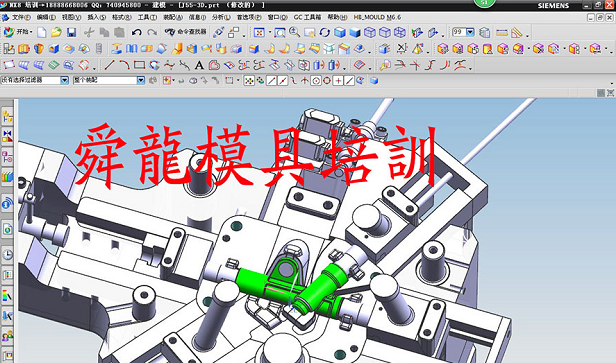The height and width of the screenshot is (363, 616).
Task: Expand the assembly scope dropdown
Action: (x=141, y=80)
